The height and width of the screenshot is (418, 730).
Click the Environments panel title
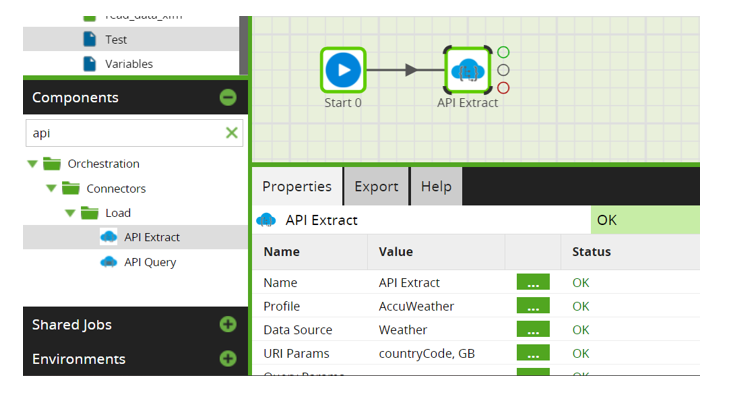[79, 359]
